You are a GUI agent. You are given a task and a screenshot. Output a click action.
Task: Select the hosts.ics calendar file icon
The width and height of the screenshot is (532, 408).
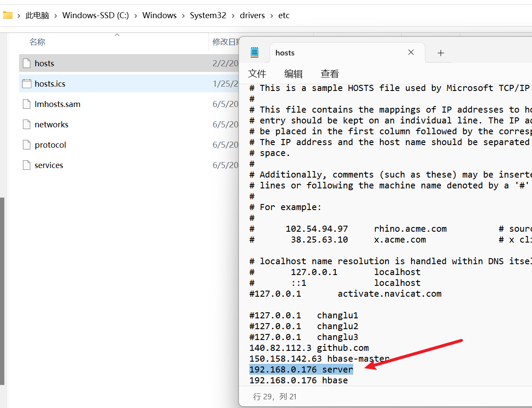pos(27,84)
